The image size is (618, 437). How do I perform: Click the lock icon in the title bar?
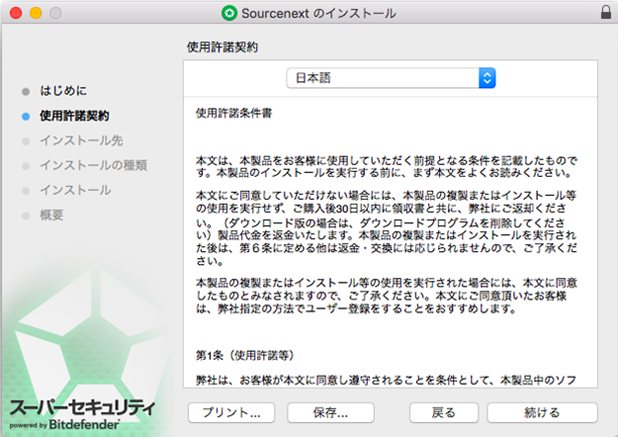606,13
